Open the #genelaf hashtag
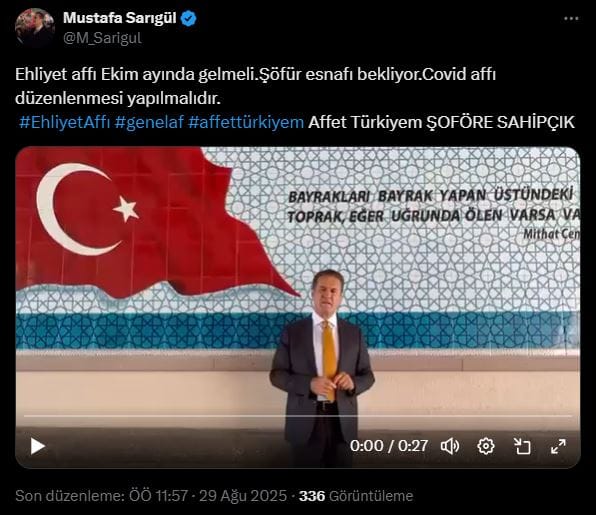 149,122
